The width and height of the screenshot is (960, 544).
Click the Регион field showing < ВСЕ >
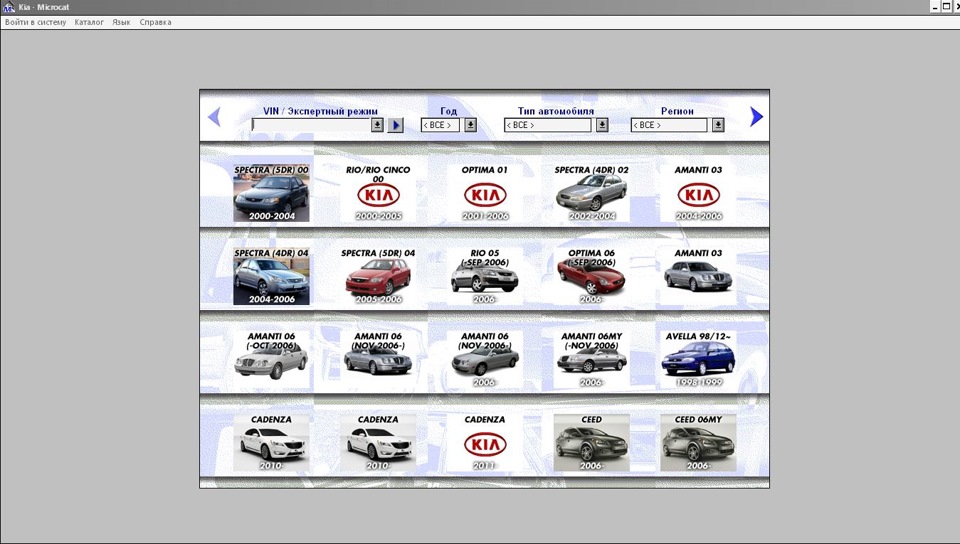point(669,125)
